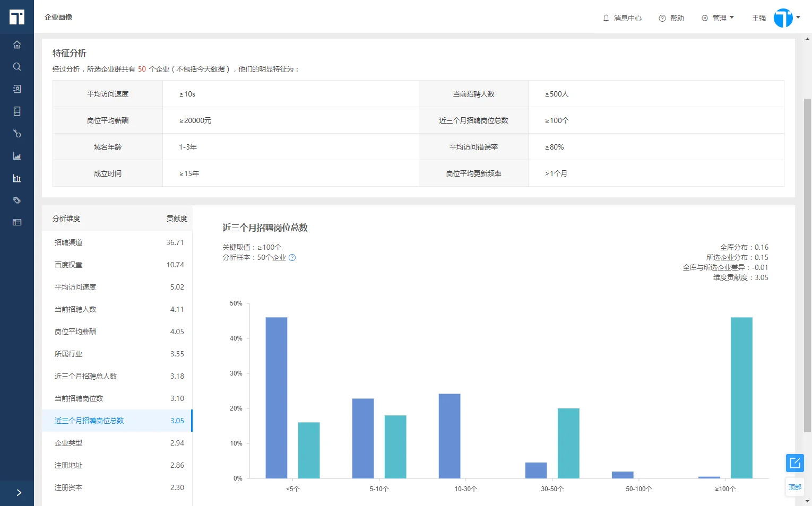Open search via the magnifier icon

(17, 66)
